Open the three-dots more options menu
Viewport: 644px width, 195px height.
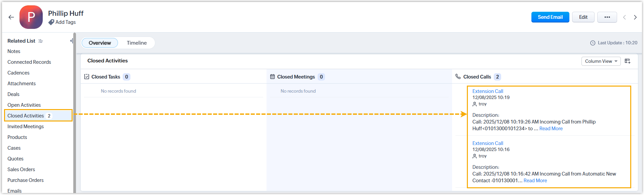607,17
